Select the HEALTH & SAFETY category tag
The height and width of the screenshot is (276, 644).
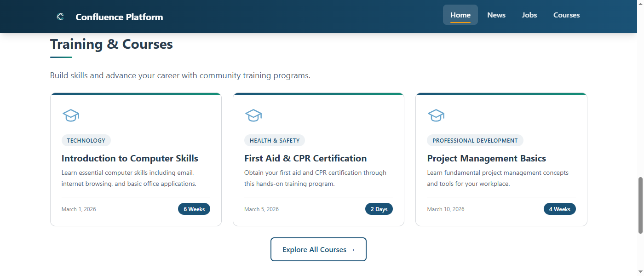coord(275,140)
